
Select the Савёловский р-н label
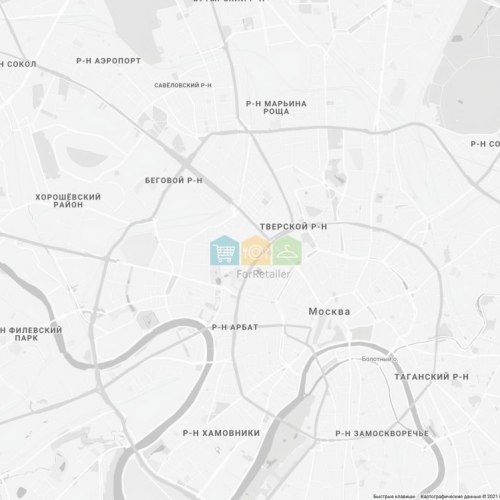point(183,85)
